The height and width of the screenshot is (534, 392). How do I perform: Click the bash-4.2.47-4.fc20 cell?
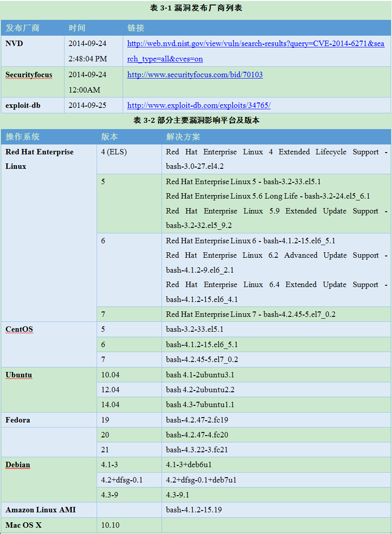277,435
